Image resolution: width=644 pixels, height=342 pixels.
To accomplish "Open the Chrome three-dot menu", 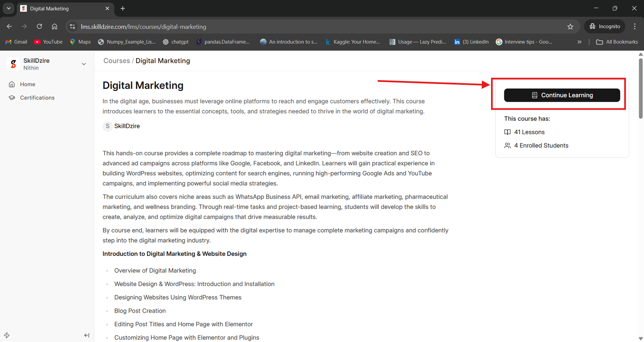I will (x=635, y=27).
